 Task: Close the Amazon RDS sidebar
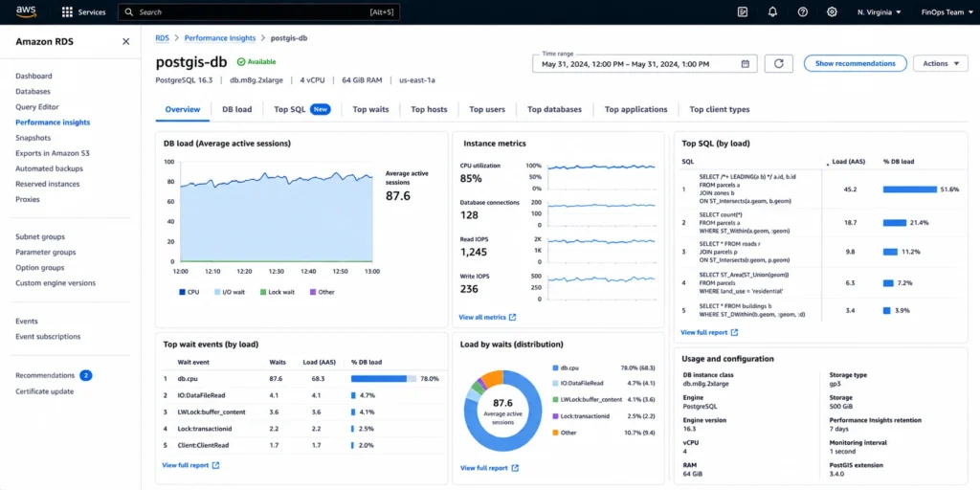[x=125, y=42]
